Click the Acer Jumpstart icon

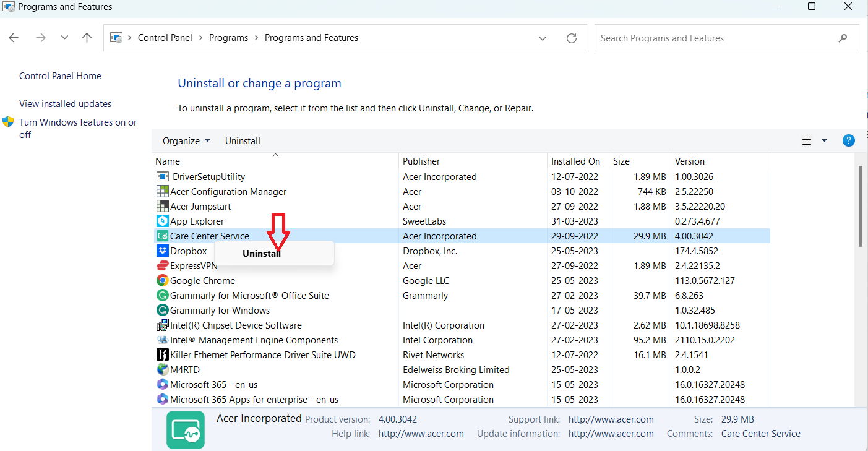tap(163, 207)
